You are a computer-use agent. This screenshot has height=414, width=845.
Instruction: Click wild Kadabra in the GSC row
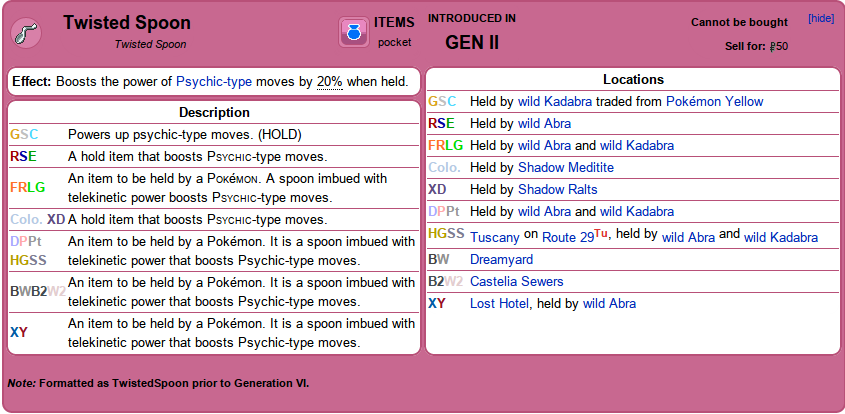[555, 101]
